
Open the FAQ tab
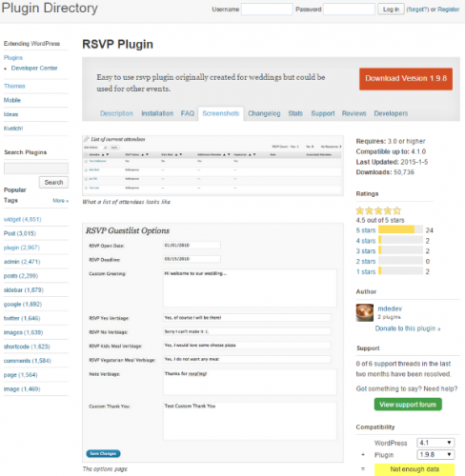pyautogui.click(x=188, y=113)
